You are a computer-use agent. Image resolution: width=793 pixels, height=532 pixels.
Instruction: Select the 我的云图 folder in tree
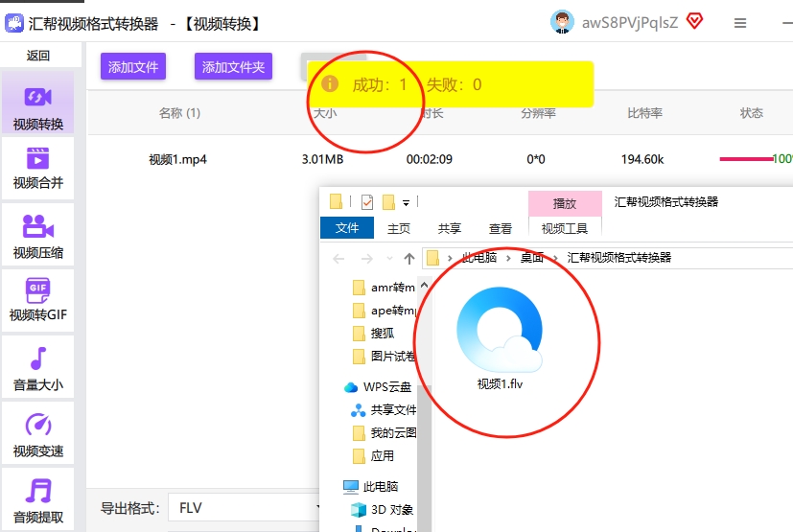click(x=384, y=433)
